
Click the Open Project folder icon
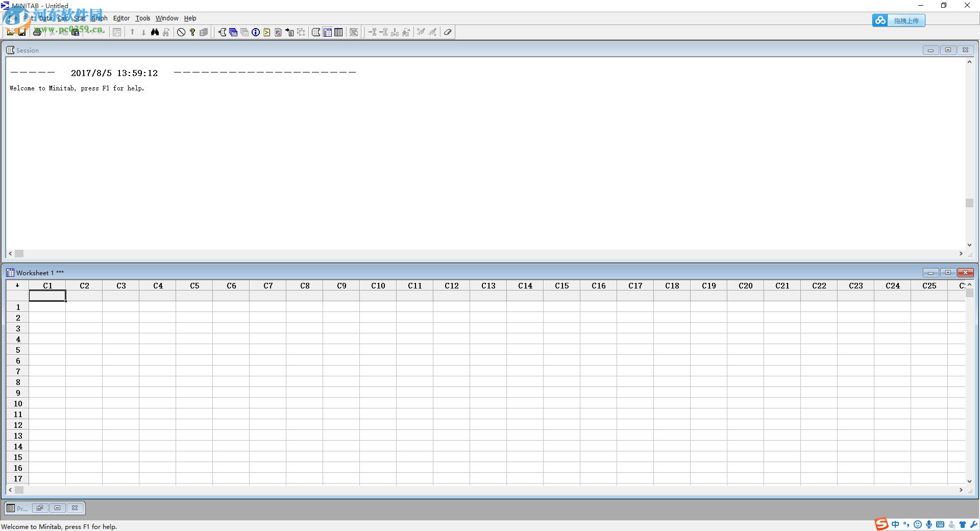click(x=10, y=32)
